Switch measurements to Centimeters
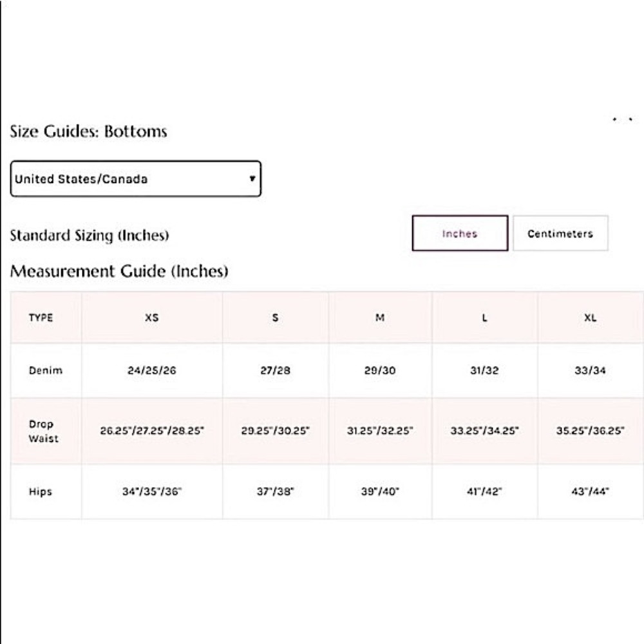644x644 pixels. 560,233
